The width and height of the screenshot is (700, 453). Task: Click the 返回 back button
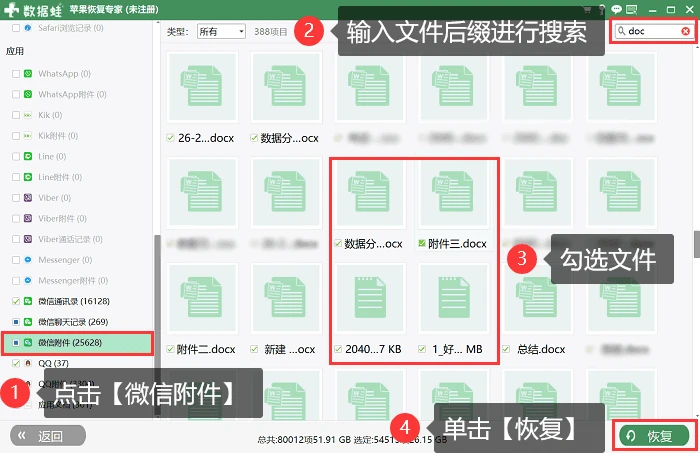(48, 436)
